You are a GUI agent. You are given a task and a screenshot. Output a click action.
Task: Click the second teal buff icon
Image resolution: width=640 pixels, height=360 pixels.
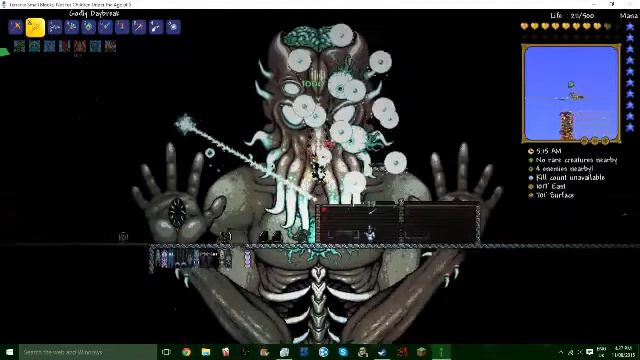point(34,46)
